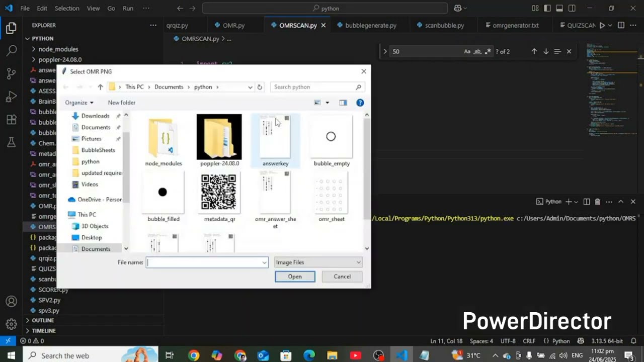Toggle Use Regular Expression in find widget
This screenshot has width=644, height=362.
(488, 51)
